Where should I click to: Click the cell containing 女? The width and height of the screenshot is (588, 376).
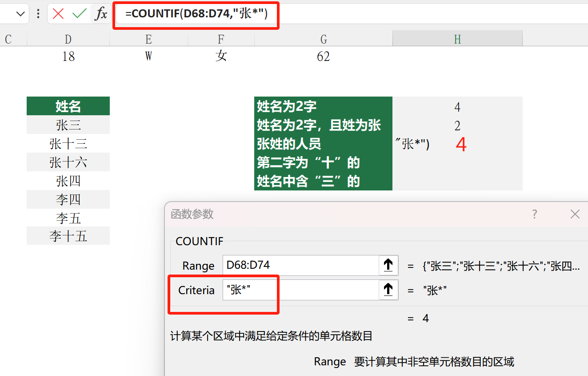[x=221, y=57]
